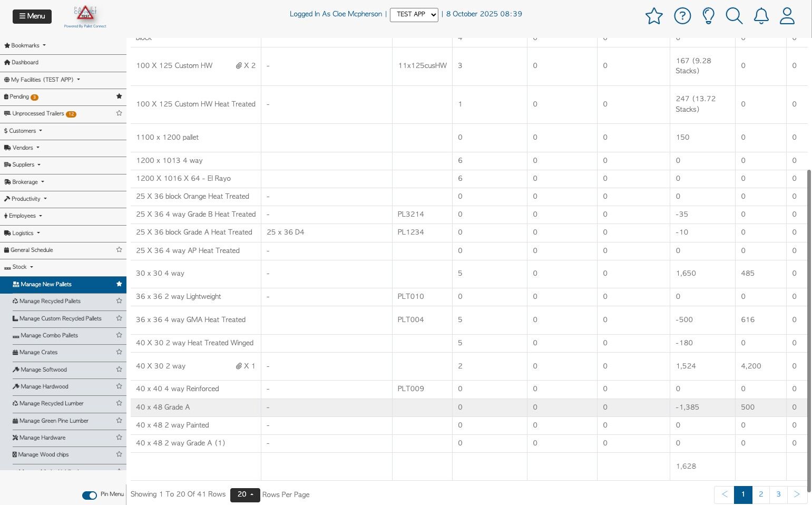Screen dimensions: 812x505
Task: Select current page 1 button
Action: coord(743,494)
